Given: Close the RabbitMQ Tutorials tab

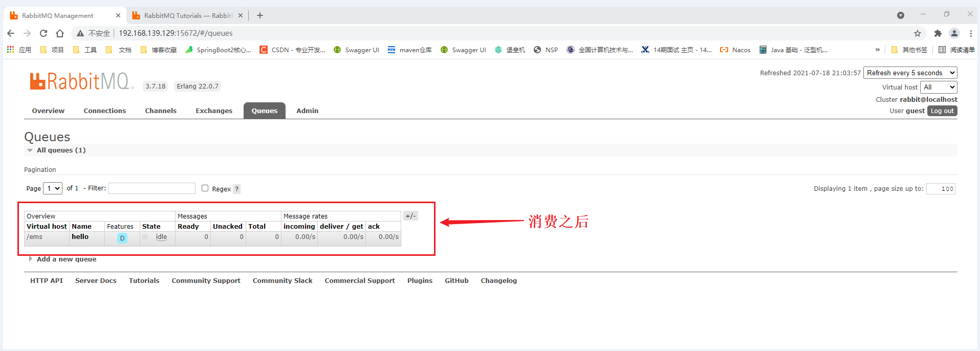Looking at the screenshot, I should (x=241, y=15).
